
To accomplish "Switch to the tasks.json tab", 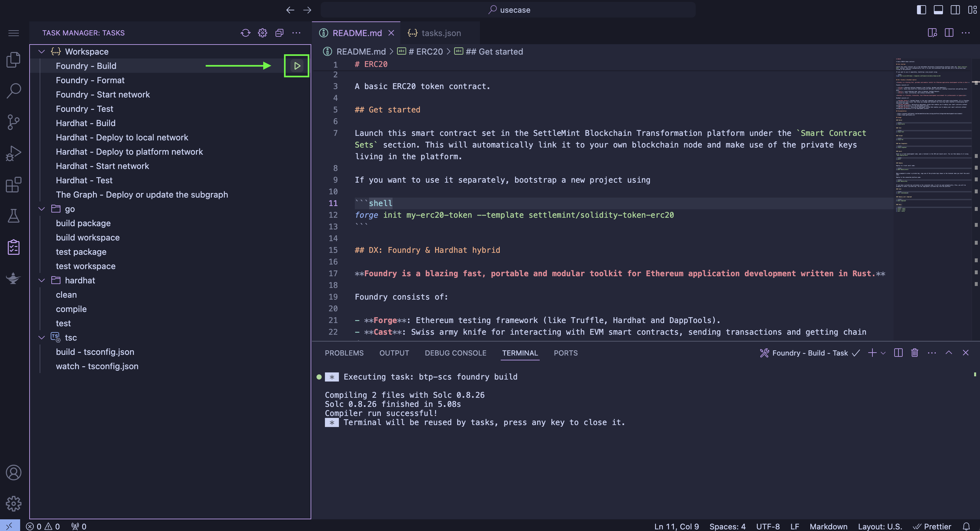I will 435,33.
